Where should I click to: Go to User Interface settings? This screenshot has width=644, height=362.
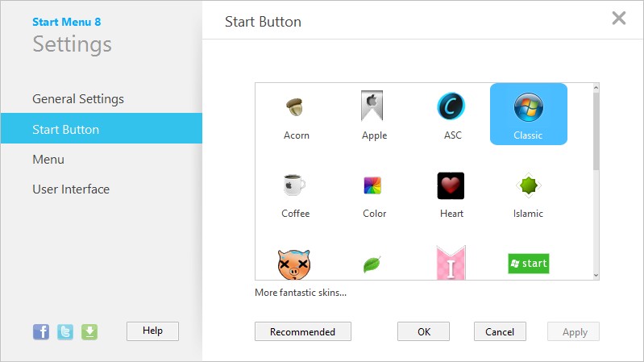(x=71, y=189)
